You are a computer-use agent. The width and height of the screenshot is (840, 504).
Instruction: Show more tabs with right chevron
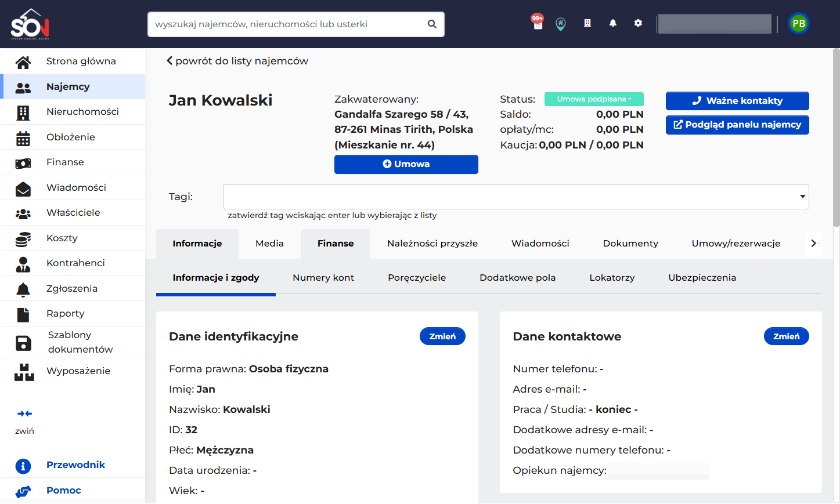click(813, 244)
